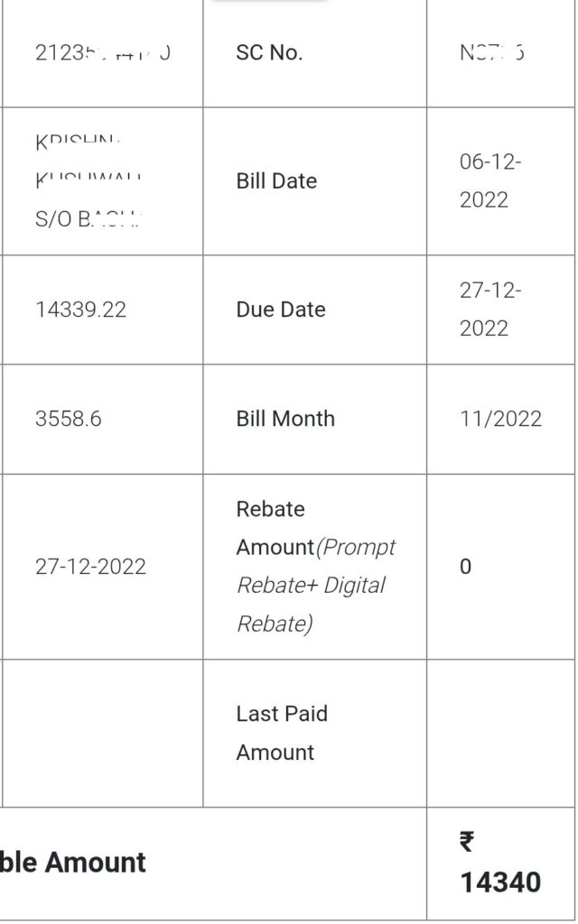Select the customer name cell with S/O
Image resolution: width=578 pixels, height=924 pixels.
tap(89, 180)
